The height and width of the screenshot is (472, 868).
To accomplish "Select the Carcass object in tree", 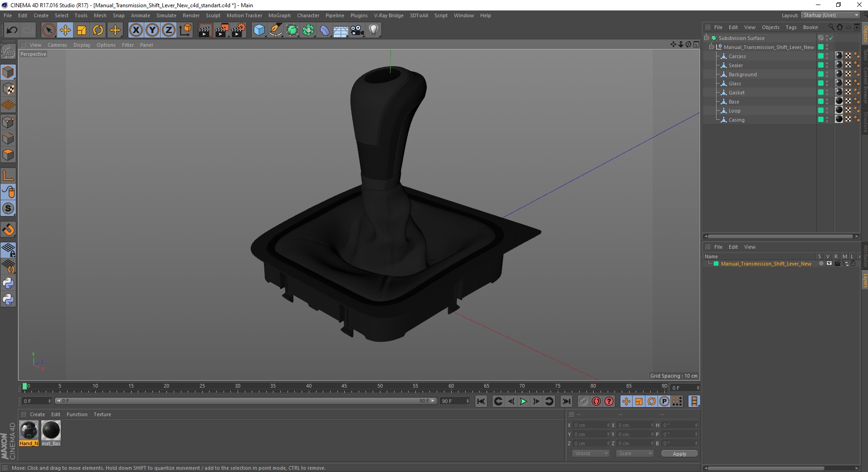I will 737,56.
